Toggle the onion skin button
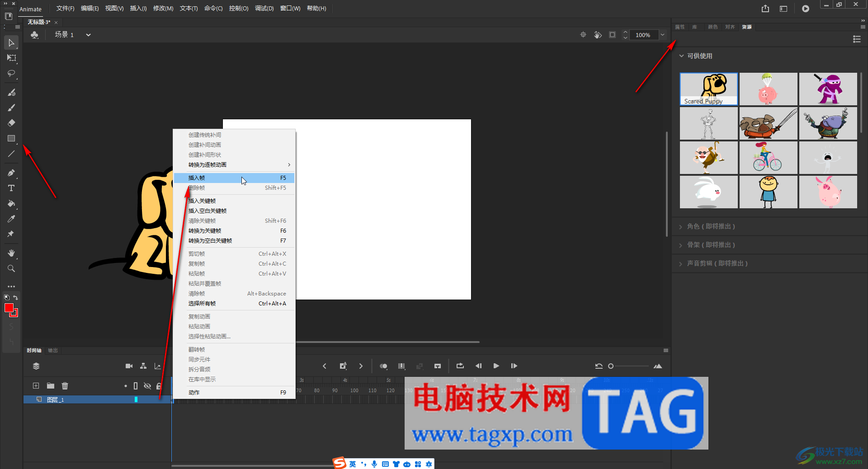The width and height of the screenshot is (868, 469). pyautogui.click(x=383, y=366)
